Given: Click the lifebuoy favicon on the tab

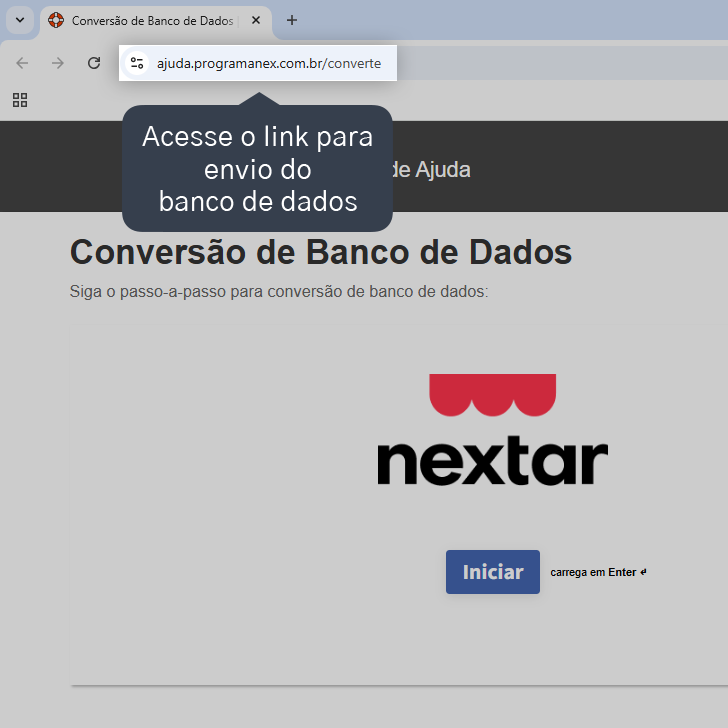Looking at the screenshot, I should (56, 20).
